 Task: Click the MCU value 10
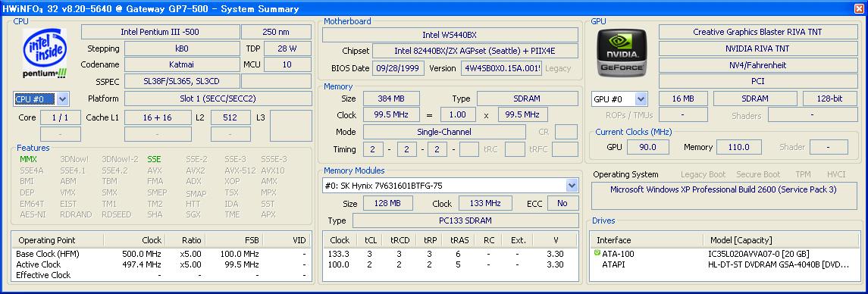click(287, 64)
